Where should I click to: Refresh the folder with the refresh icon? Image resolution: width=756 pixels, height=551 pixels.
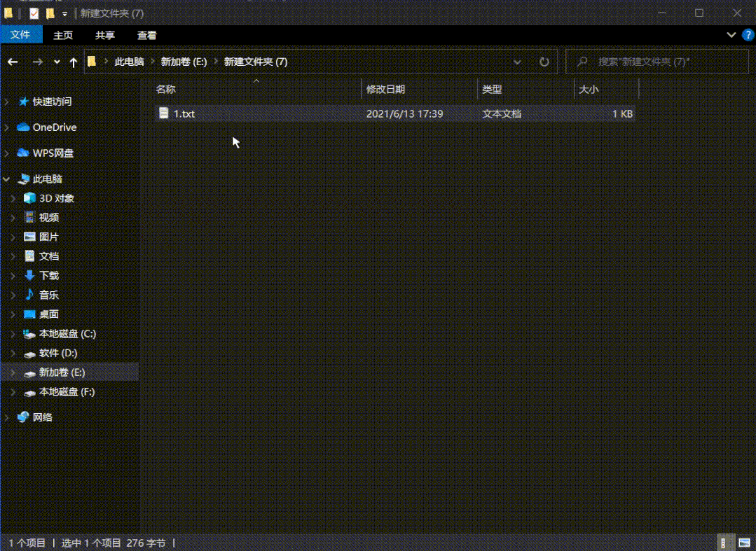544,62
